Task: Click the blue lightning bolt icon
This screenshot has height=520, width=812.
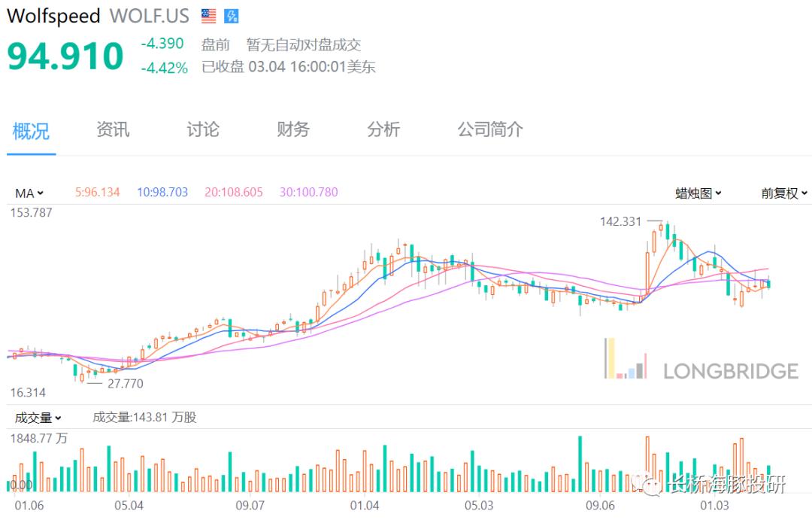Action: pos(231,16)
